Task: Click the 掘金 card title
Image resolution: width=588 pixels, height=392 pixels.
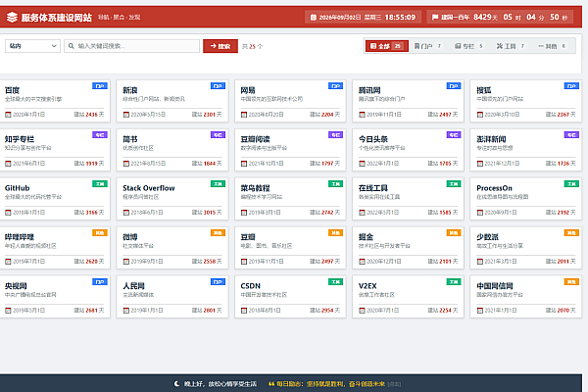Action: 366,237
